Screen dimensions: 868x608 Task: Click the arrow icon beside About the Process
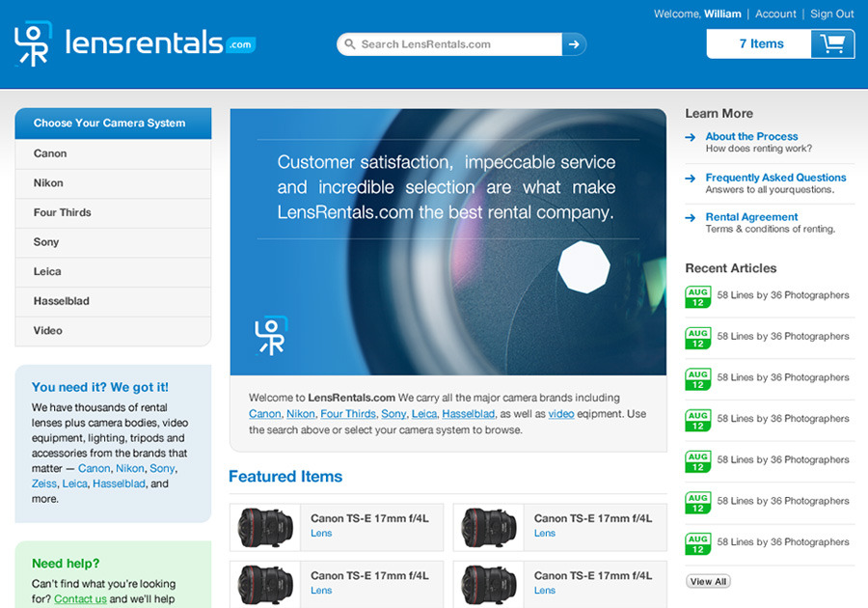(691, 137)
